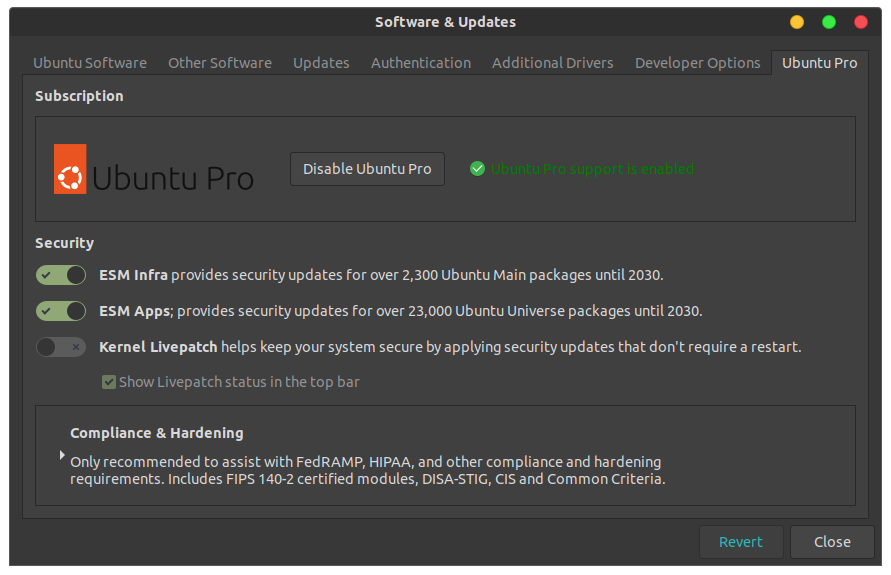Click the Software & Updates window title

pyautogui.click(x=446, y=22)
